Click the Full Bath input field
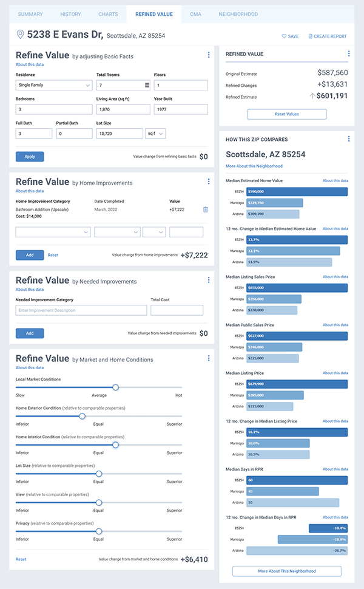This screenshot has width=364, height=589. coord(34,134)
